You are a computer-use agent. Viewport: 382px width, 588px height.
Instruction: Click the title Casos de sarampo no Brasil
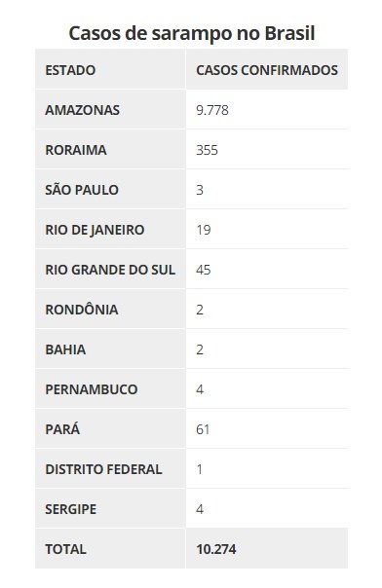tap(191, 33)
